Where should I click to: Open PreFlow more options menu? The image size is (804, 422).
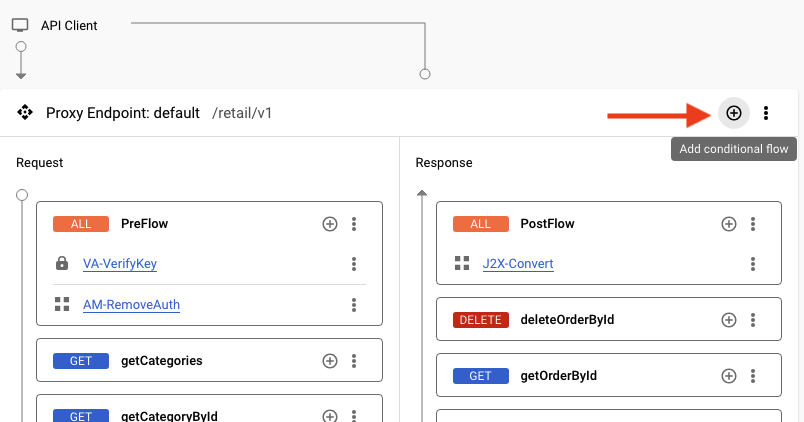354,224
